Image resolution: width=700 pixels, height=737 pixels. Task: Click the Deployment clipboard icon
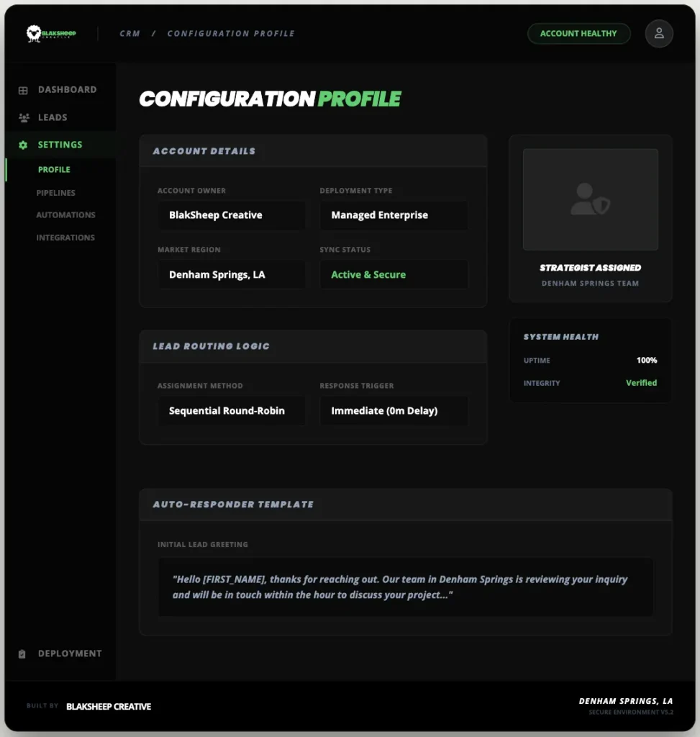point(22,654)
